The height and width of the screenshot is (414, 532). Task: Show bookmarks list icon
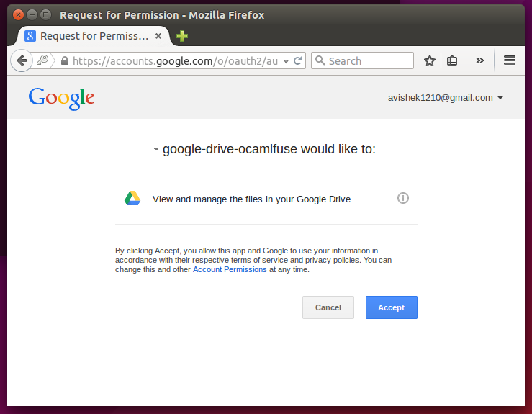pyautogui.click(x=452, y=60)
